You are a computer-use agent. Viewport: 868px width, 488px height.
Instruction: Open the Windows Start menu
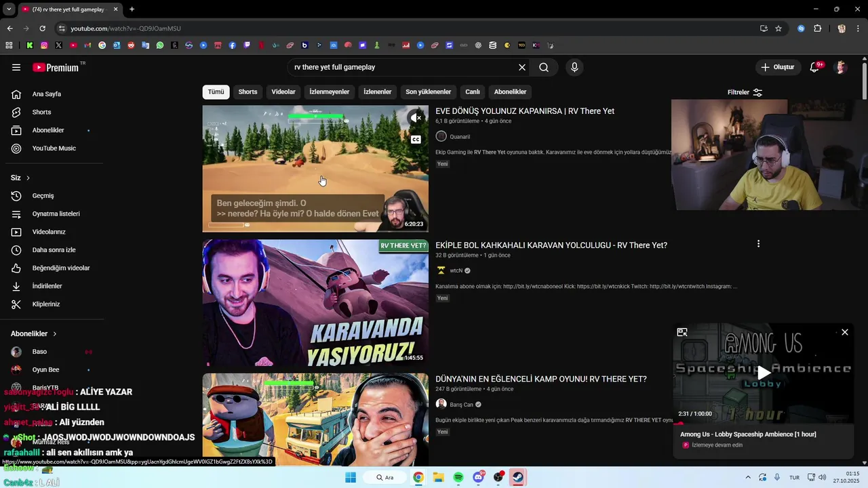tap(351, 477)
